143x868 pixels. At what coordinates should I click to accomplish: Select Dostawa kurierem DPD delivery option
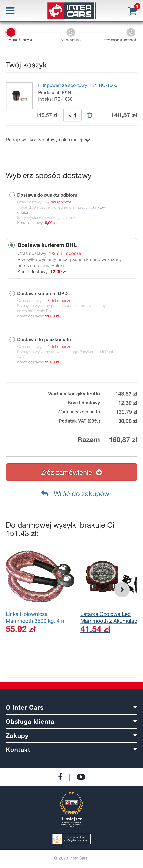(12, 293)
